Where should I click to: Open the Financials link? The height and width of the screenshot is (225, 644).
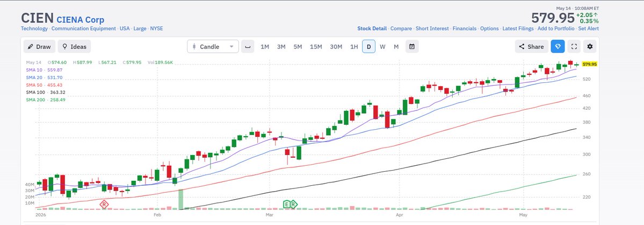(x=465, y=29)
